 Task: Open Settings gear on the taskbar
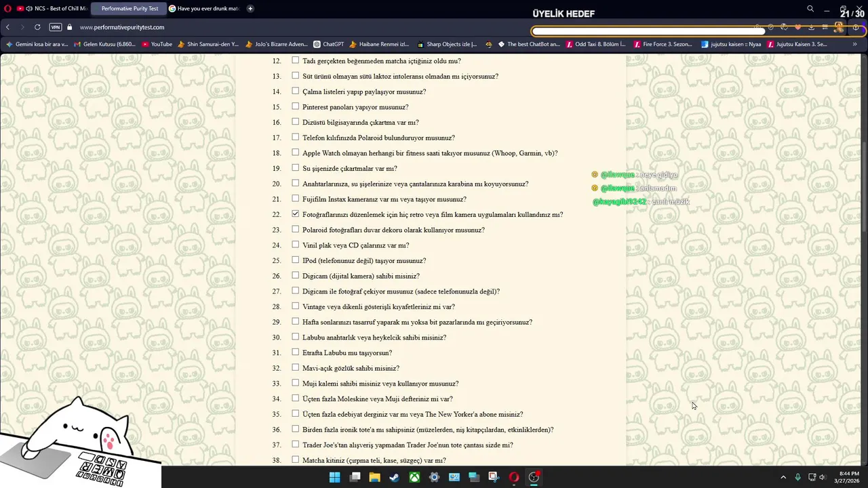(434, 477)
